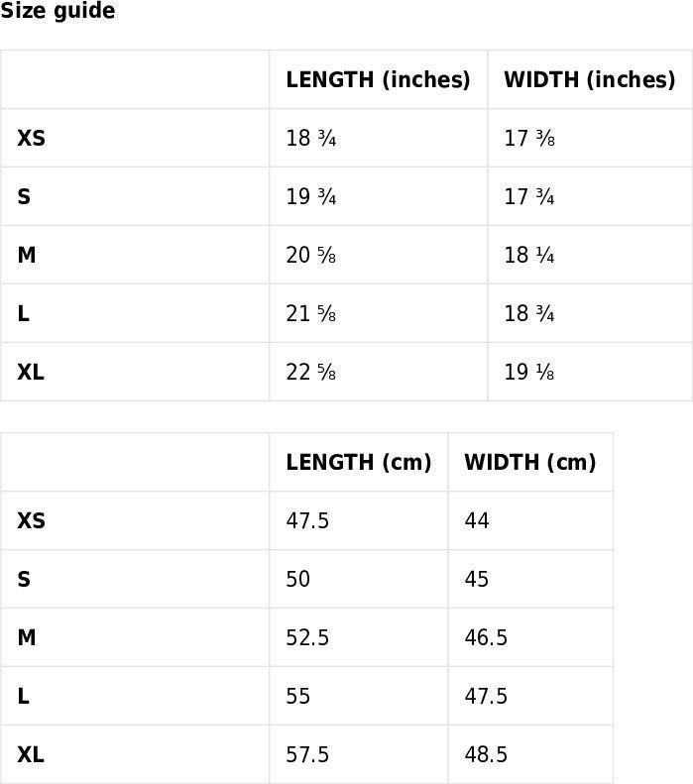
Task: Click the 21 ⅝ length cell for L
Action: coord(378,313)
